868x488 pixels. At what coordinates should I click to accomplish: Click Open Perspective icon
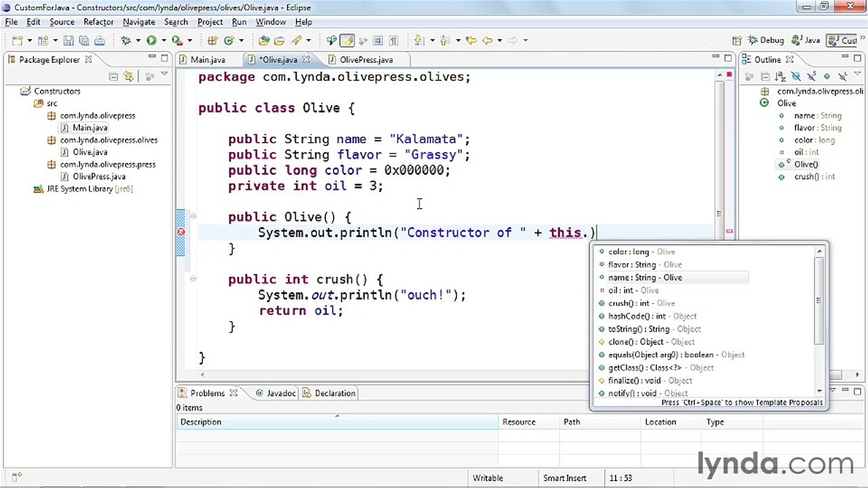click(737, 41)
